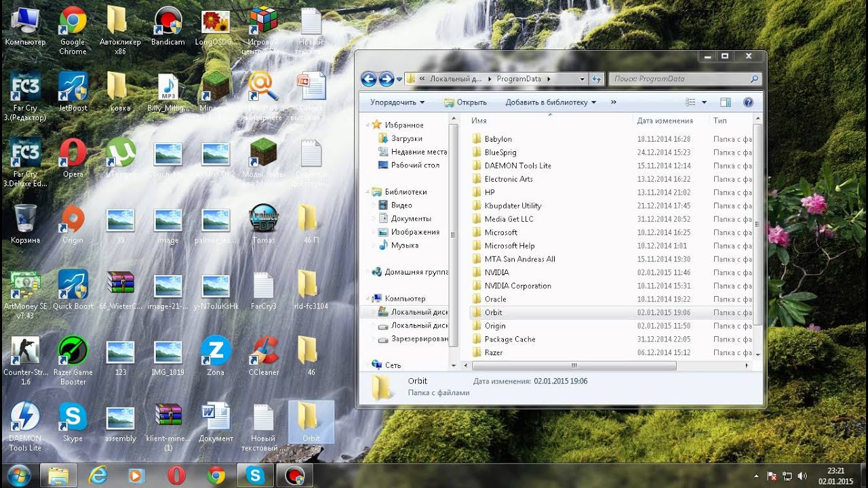The image size is (868, 488).
Task: Select the NVIDIA Corporation folder
Action: 511,285
